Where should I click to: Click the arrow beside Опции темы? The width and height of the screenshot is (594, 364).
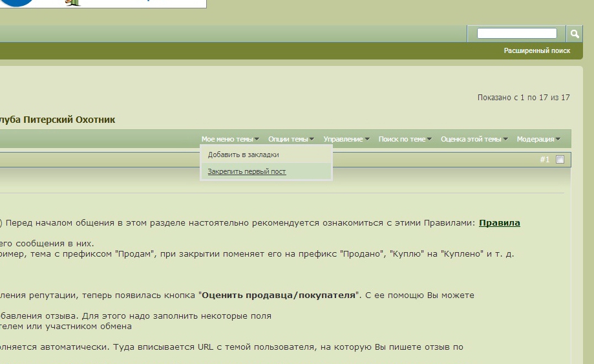click(312, 140)
